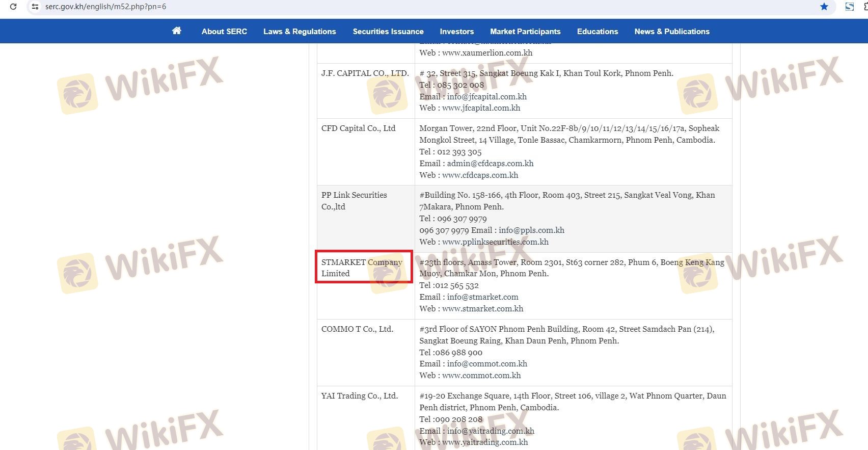Click the web address www.stmarket.com.kh

(483, 309)
